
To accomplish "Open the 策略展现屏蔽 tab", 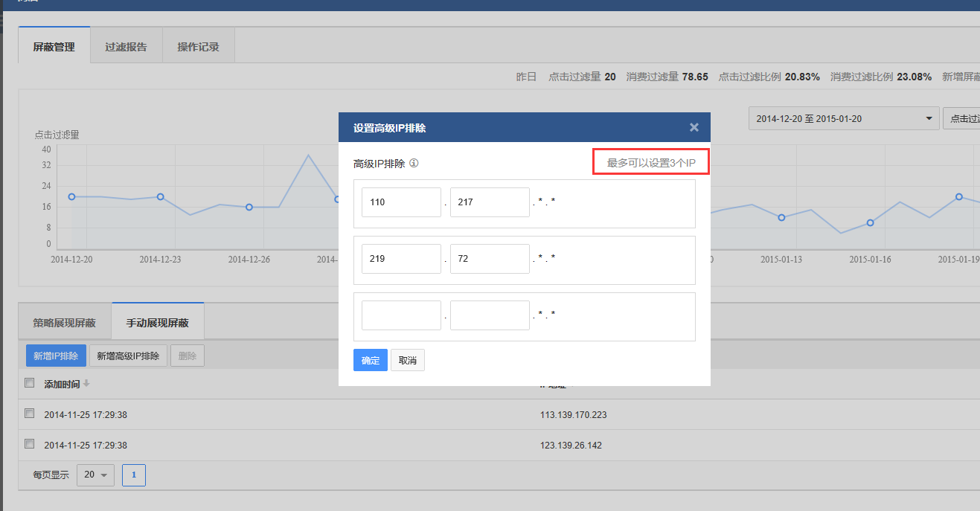I will tap(64, 323).
